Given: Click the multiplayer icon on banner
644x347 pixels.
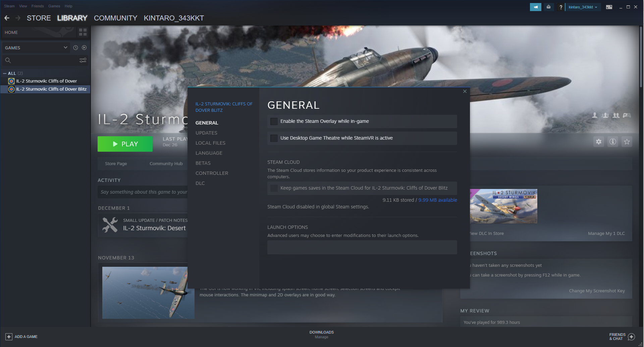Looking at the screenshot, I should (x=605, y=115).
